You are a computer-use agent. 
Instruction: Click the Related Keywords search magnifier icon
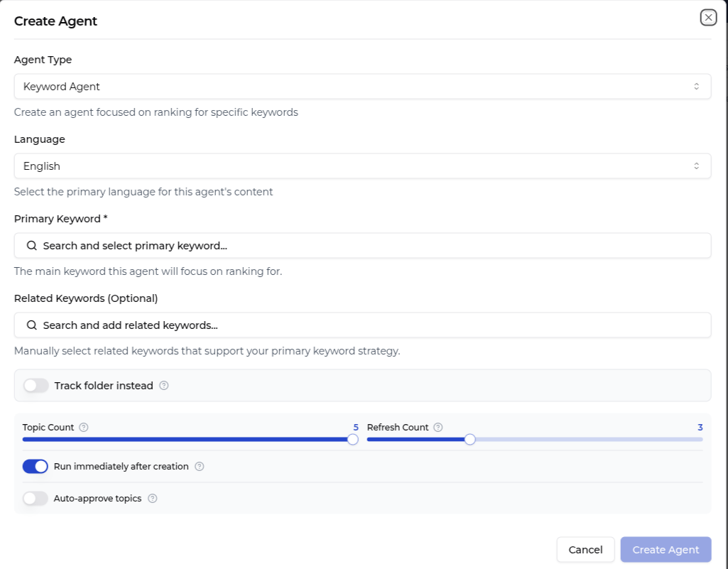[x=32, y=325]
